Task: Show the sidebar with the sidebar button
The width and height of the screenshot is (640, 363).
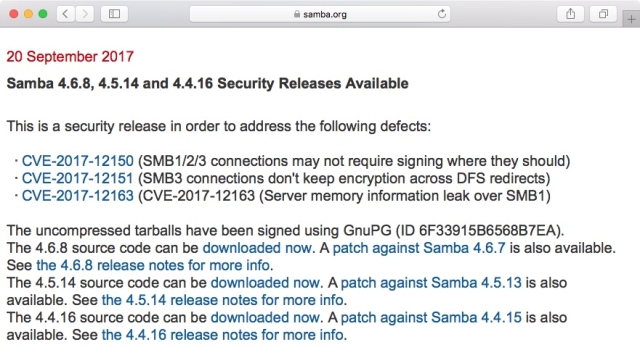Action: click(x=114, y=14)
